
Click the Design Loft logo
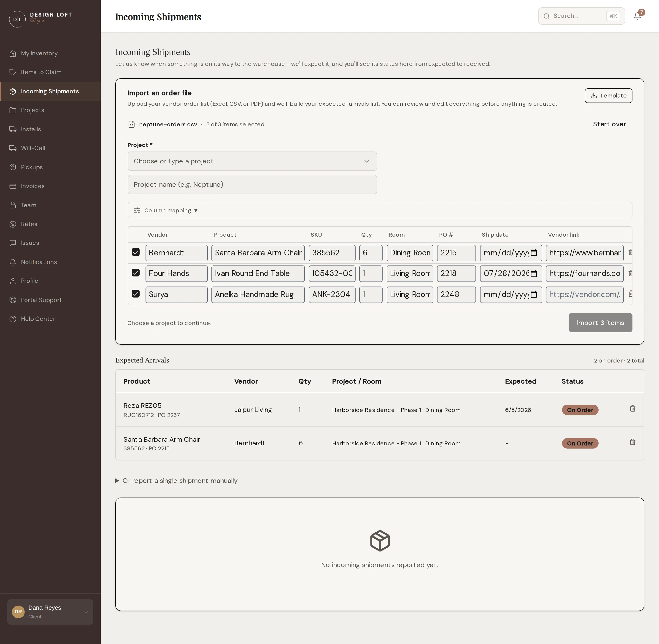pyautogui.click(x=40, y=19)
